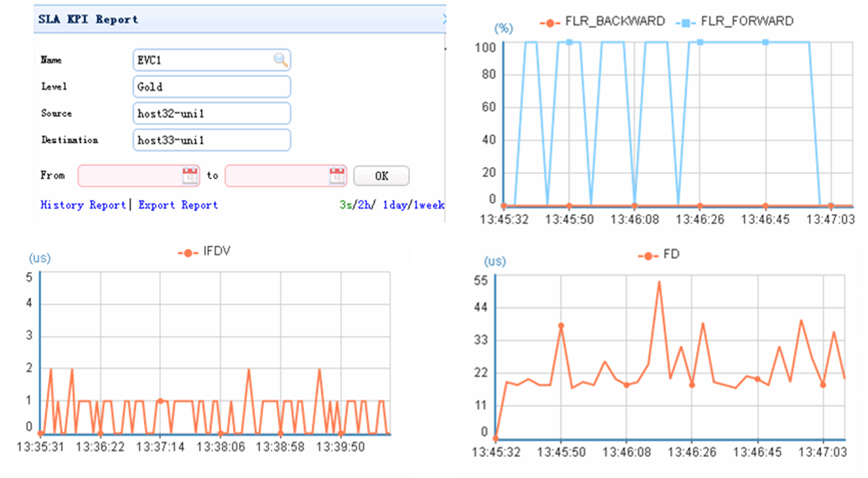
Task: Open the From date calendar icon
Action: click(x=190, y=175)
